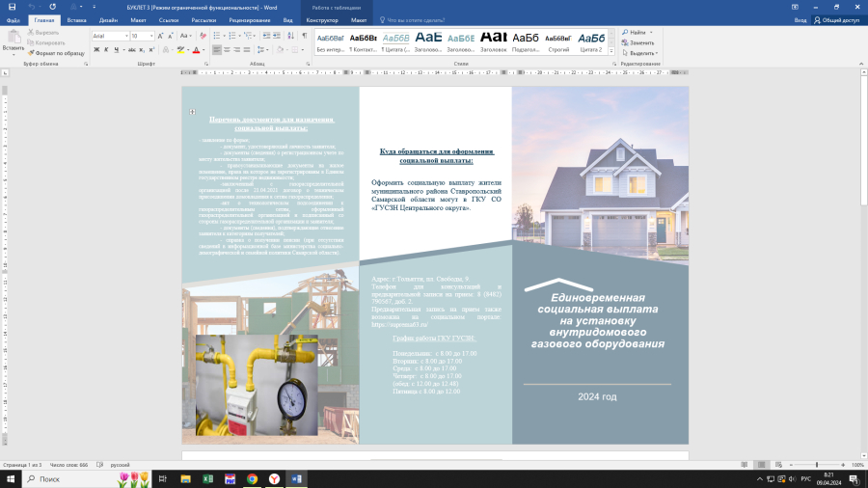The height and width of the screenshot is (488, 868).
Task: Open the Файл tab
Action: point(14,20)
